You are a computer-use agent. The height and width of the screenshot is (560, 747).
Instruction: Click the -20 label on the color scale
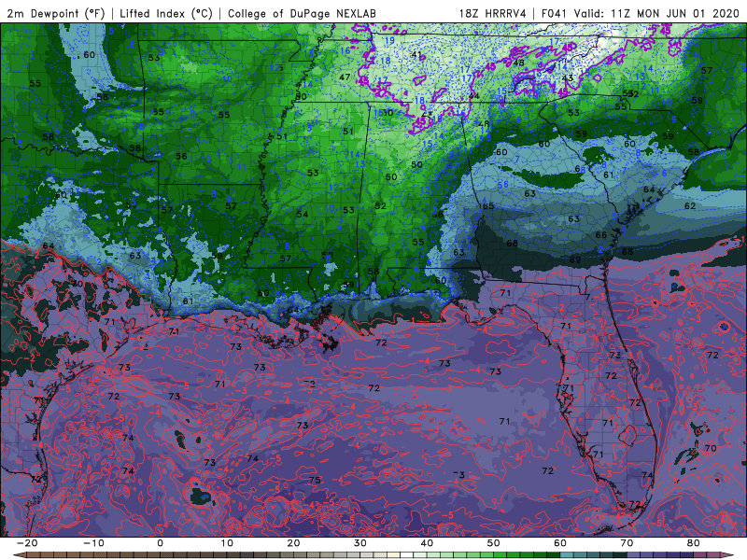(x=27, y=543)
